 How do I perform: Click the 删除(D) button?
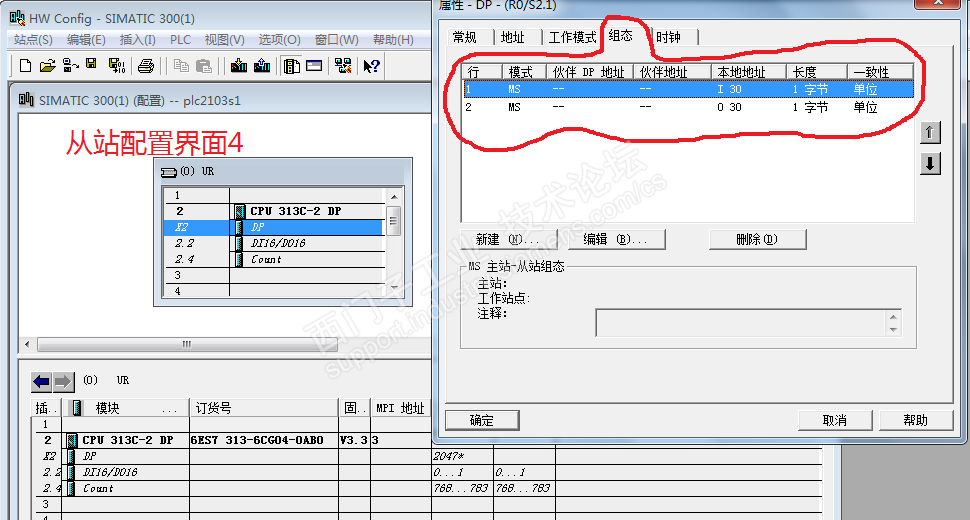pos(757,239)
